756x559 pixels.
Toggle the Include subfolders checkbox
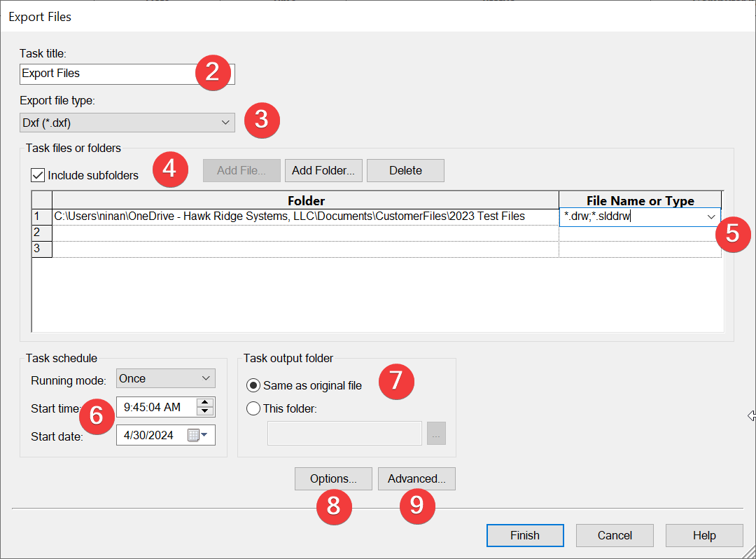point(38,175)
